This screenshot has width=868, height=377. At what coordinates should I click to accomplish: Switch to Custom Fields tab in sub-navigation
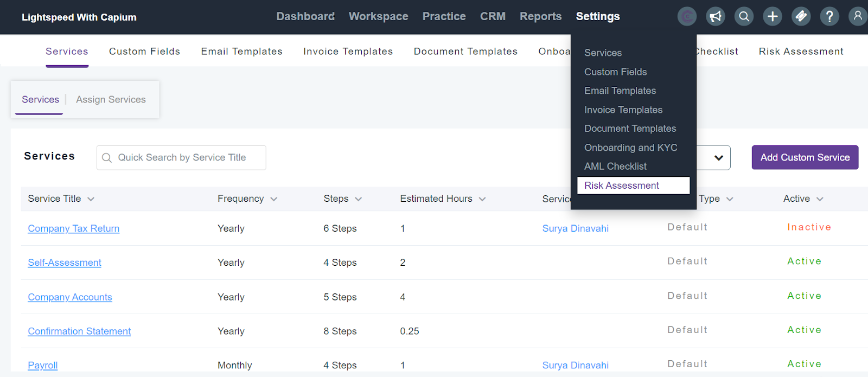click(x=144, y=52)
